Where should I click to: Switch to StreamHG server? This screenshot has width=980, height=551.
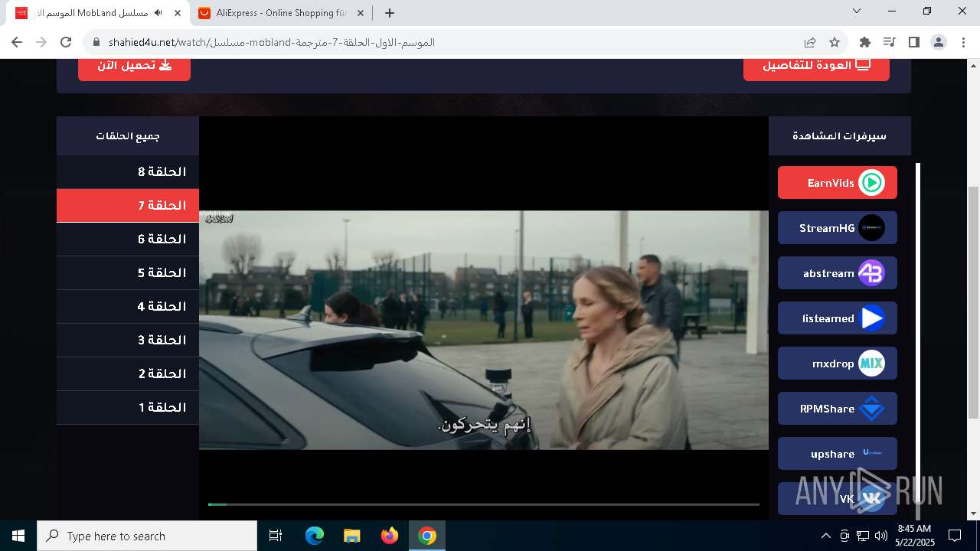(837, 228)
